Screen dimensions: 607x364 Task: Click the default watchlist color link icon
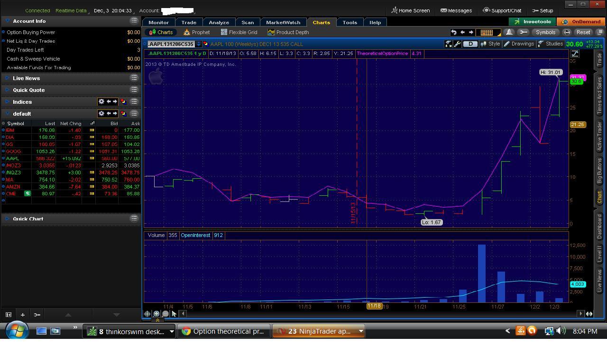pyautogui.click(x=123, y=113)
